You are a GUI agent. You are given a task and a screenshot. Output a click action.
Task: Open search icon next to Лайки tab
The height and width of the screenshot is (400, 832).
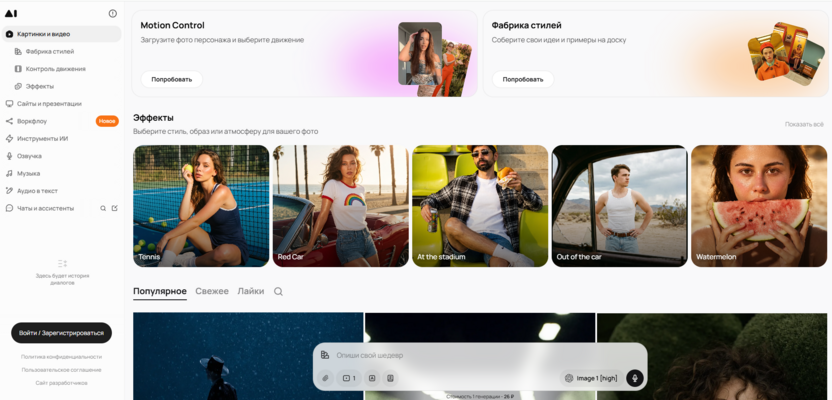(x=278, y=291)
